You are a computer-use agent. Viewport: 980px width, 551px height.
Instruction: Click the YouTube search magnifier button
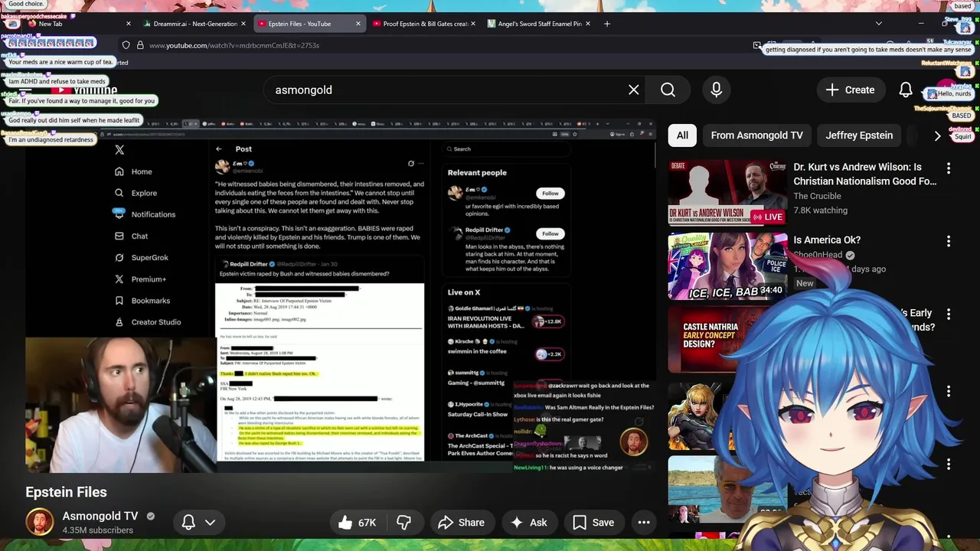(x=668, y=90)
